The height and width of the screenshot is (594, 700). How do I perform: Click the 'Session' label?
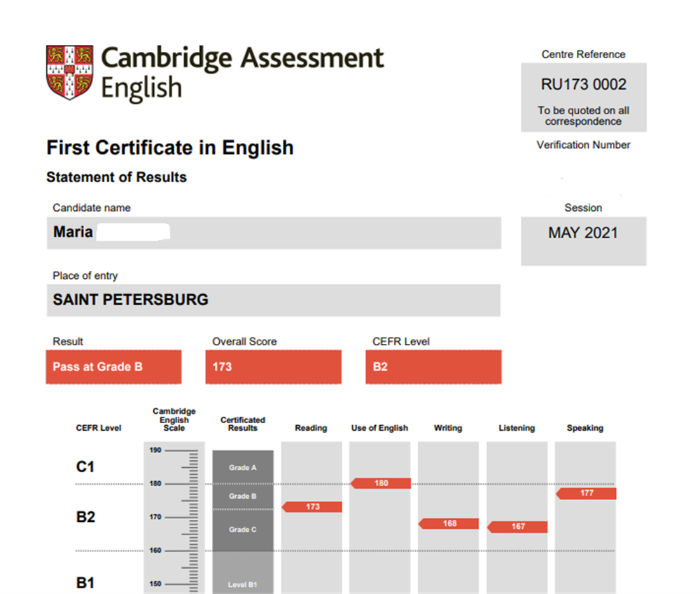(583, 207)
